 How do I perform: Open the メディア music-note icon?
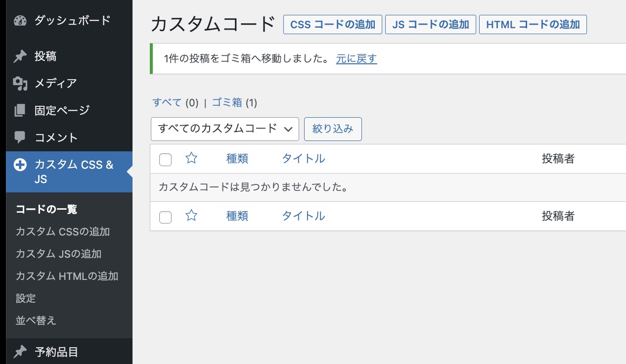[20, 83]
